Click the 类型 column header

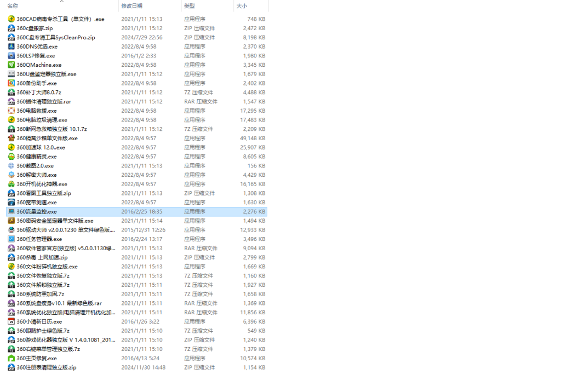(189, 6)
